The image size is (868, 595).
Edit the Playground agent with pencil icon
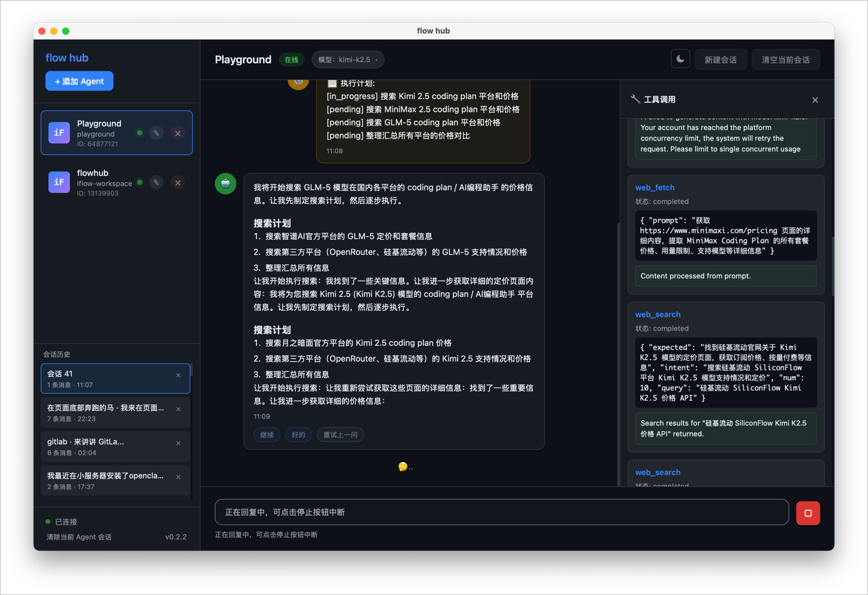[156, 133]
